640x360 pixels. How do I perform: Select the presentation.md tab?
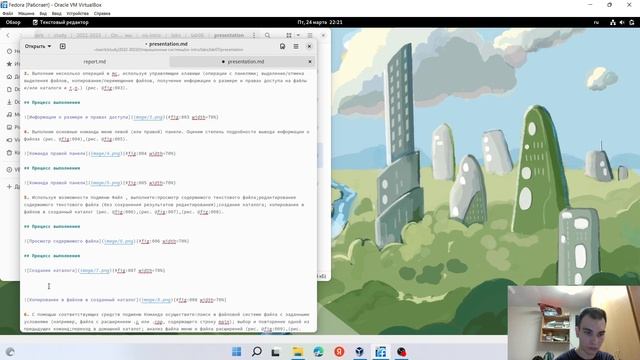(x=243, y=62)
